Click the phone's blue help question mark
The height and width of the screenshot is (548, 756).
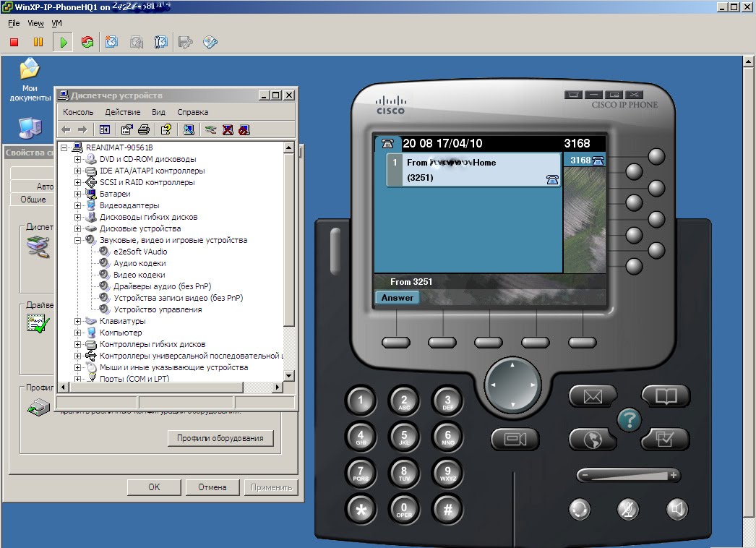pos(629,420)
